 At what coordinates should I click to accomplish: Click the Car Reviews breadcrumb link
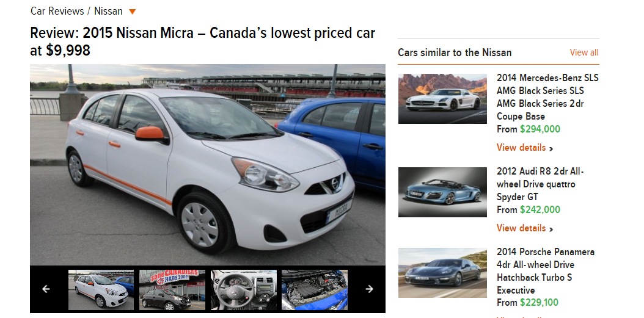tap(57, 11)
